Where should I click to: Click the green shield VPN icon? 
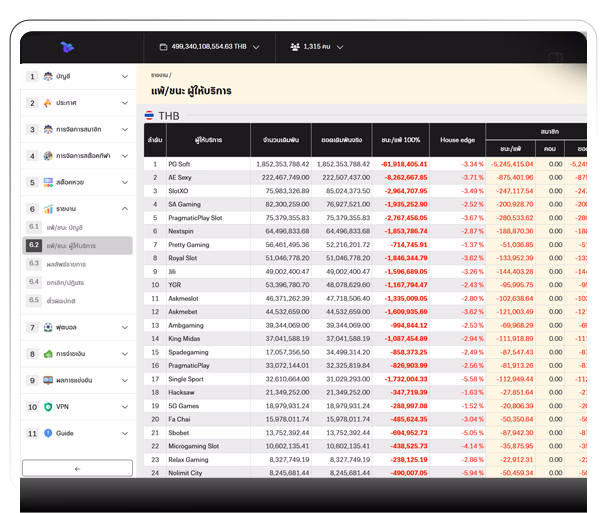(x=48, y=407)
